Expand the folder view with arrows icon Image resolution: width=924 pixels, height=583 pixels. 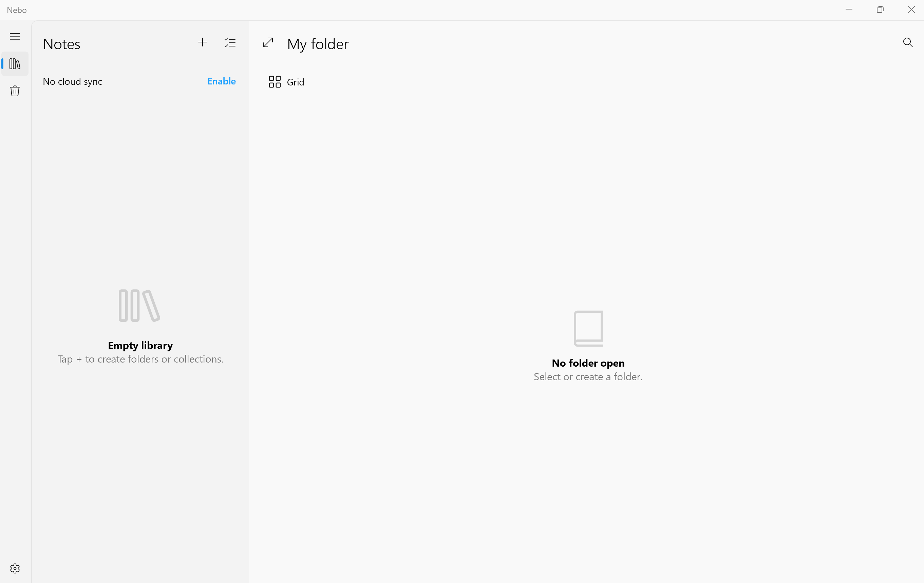coord(268,43)
